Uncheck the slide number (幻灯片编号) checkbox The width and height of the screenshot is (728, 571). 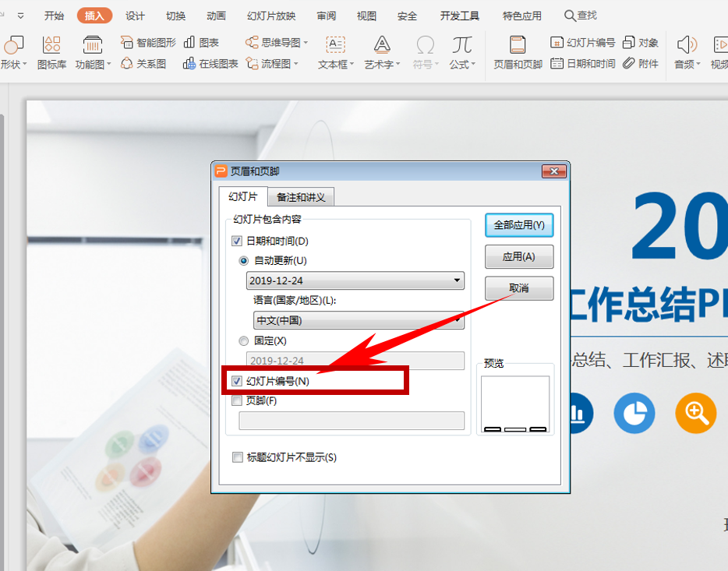237,381
